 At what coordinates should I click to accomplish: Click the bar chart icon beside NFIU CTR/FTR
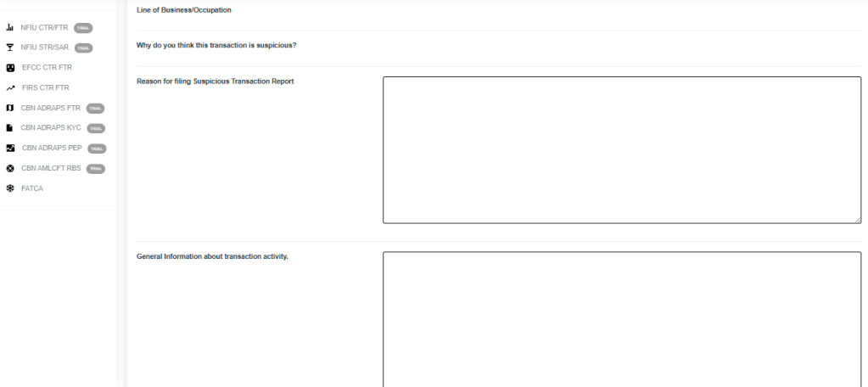tap(10, 27)
